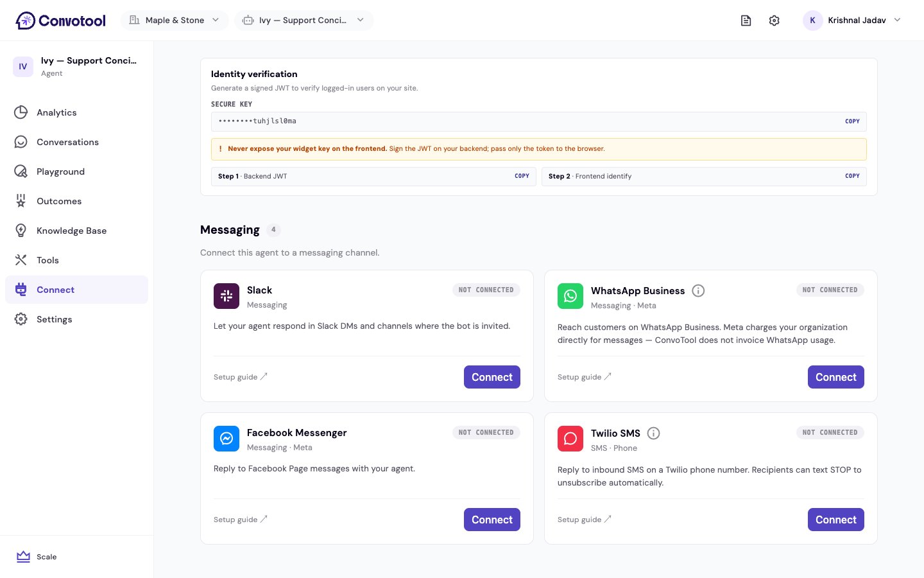Viewport: 924px width, 578px height.
Task: Click the Slack app icon
Action: pyautogui.click(x=227, y=296)
